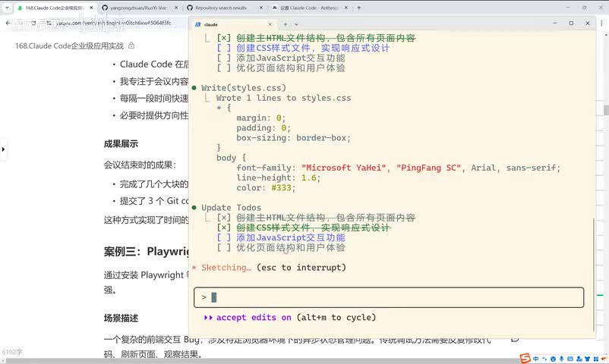Click the line-height: 1.6 CSS line
Viewport: 609px width, 364px height.
[x=279, y=177]
